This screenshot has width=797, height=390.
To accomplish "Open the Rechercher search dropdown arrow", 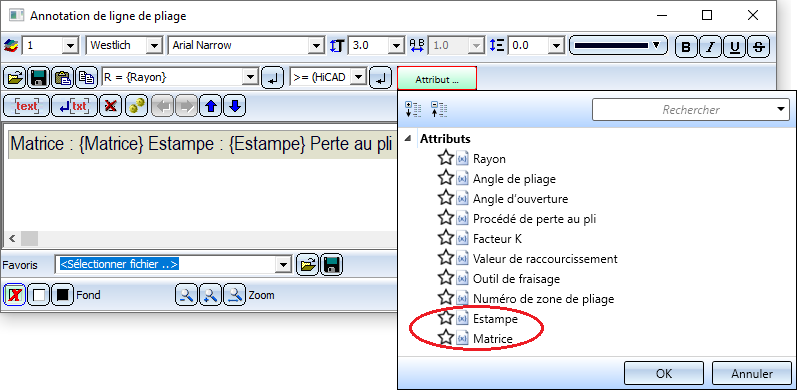I will (x=781, y=109).
